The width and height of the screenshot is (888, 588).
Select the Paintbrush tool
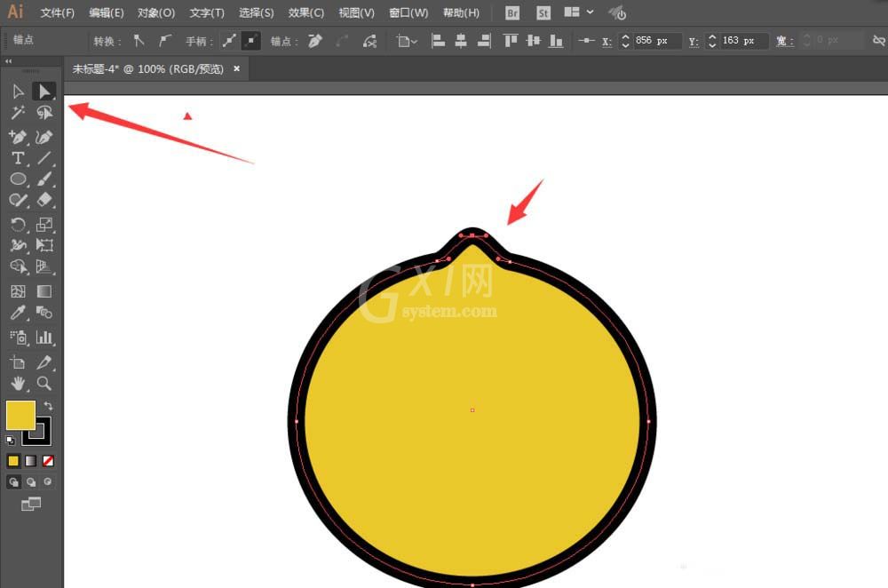coord(44,179)
